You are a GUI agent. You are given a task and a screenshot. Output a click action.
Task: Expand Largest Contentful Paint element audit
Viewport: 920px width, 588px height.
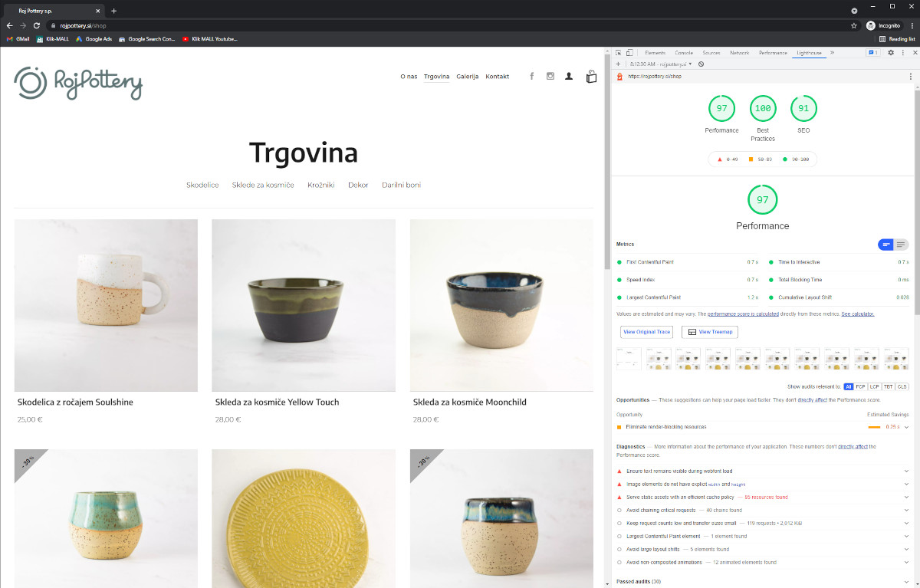(x=763, y=537)
